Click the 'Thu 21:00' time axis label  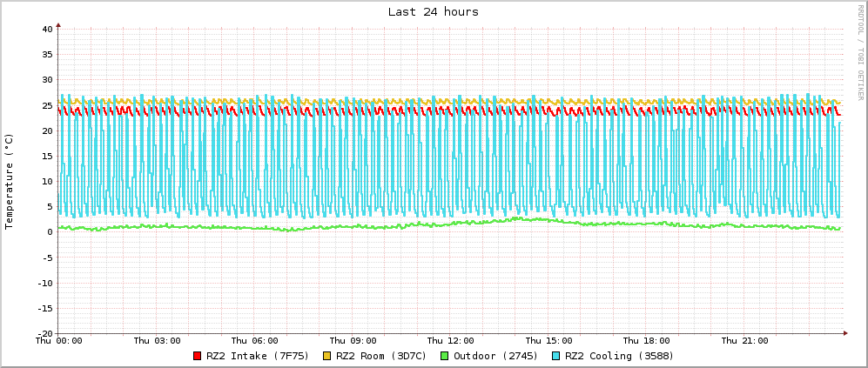(x=744, y=340)
